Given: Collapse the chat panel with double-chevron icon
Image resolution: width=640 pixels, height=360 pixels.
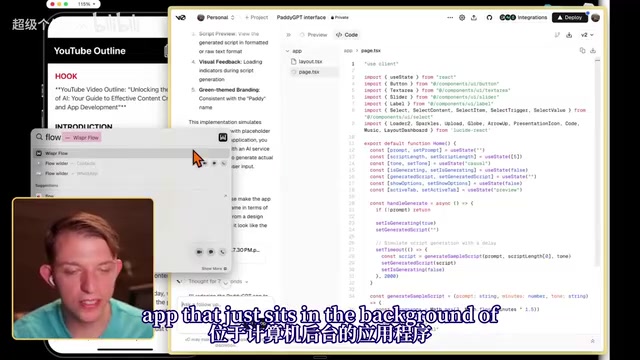Looking at the screenshot, I should [x=289, y=35].
